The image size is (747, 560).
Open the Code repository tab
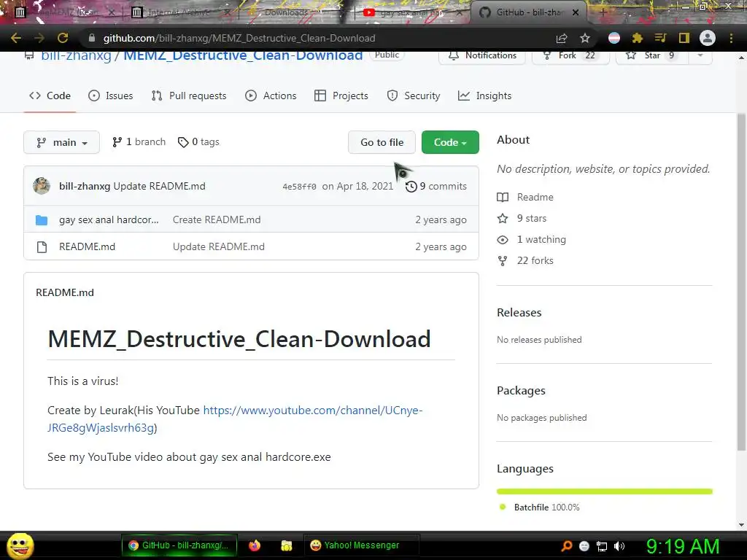50,96
